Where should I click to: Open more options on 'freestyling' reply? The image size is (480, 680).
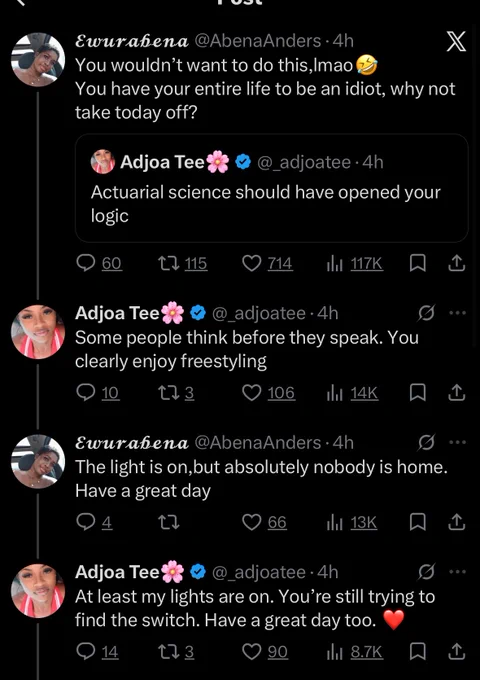pos(457,313)
